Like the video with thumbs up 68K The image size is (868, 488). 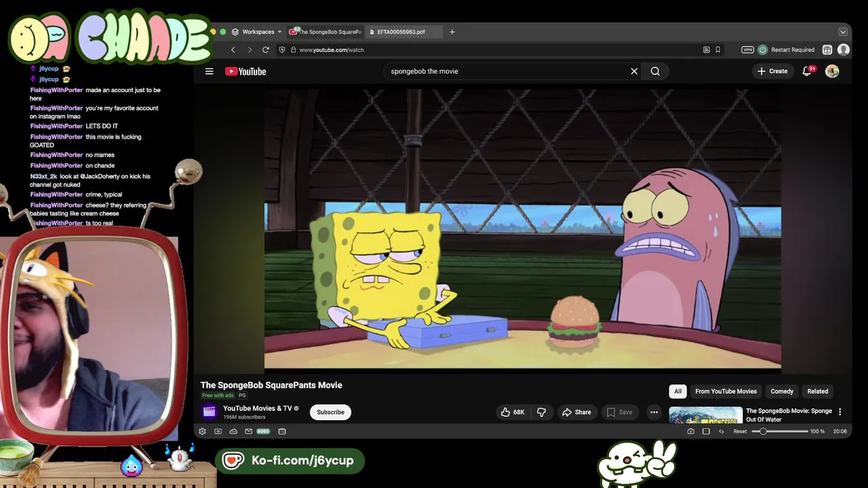(513, 412)
